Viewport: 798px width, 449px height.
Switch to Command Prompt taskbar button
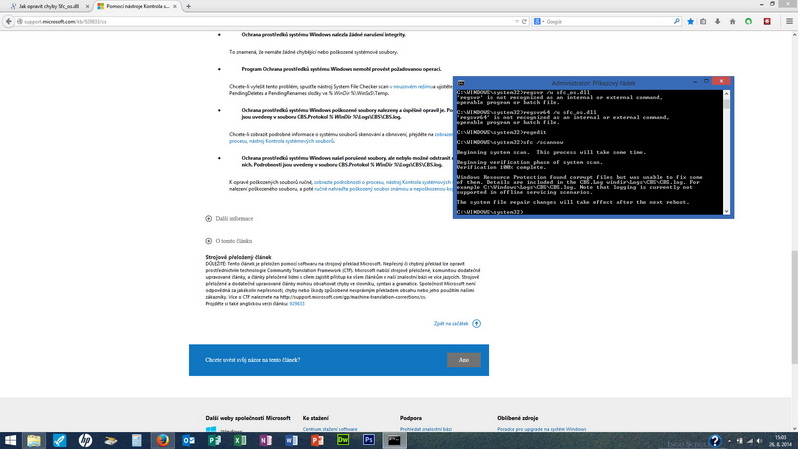click(394, 440)
